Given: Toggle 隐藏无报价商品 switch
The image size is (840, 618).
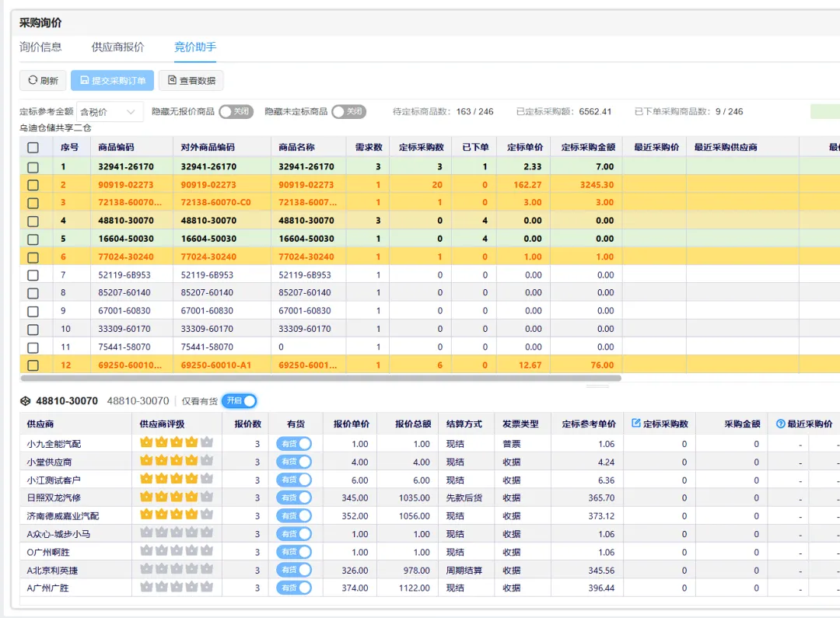Looking at the screenshot, I should click(236, 111).
